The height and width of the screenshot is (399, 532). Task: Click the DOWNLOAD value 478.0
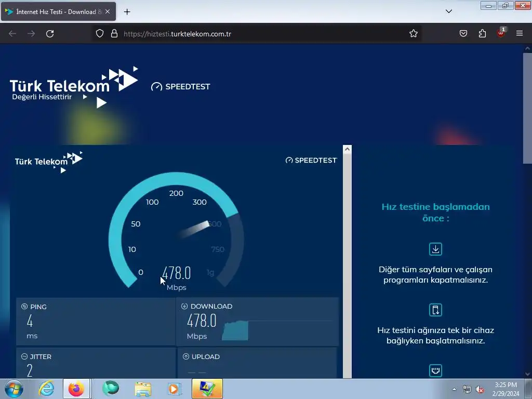click(x=202, y=321)
